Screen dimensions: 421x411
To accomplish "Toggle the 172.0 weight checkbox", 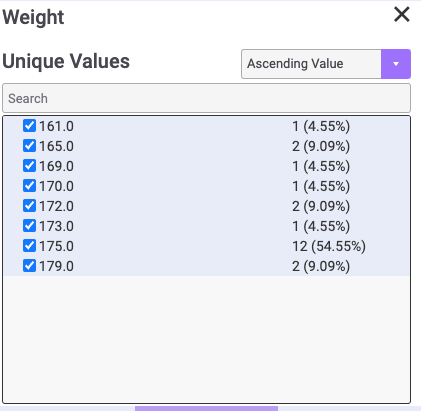I will coord(29,206).
